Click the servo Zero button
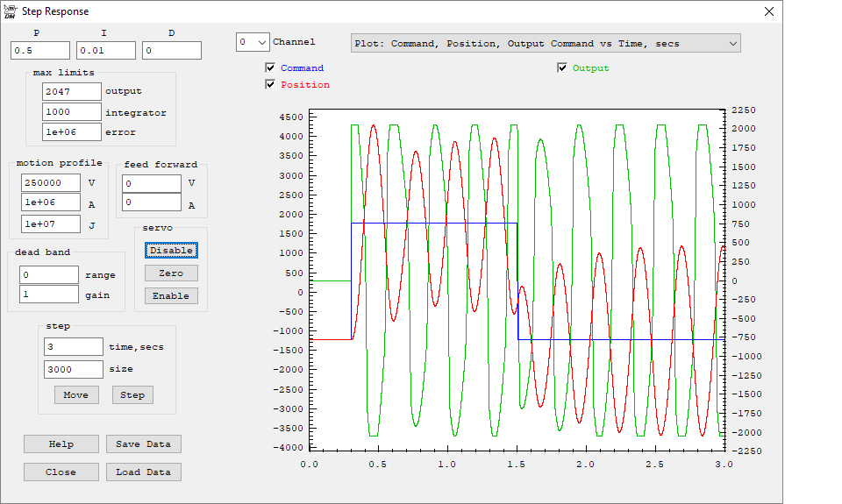842x504 pixels. pyautogui.click(x=171, y=273)
